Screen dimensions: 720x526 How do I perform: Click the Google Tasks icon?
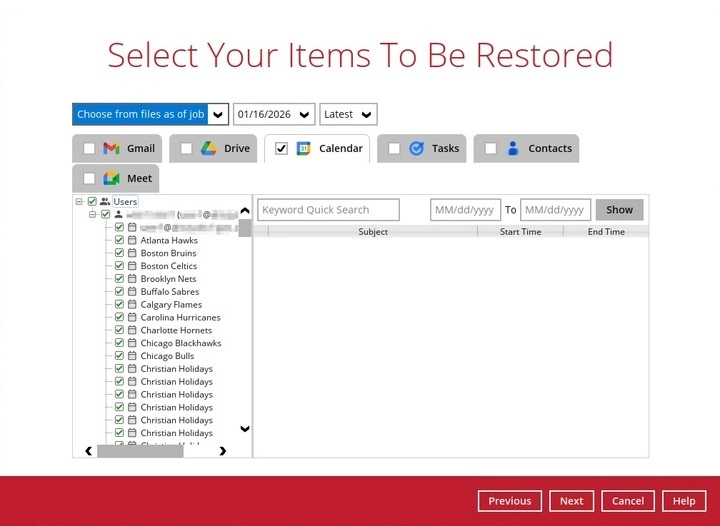click(416, 149)
